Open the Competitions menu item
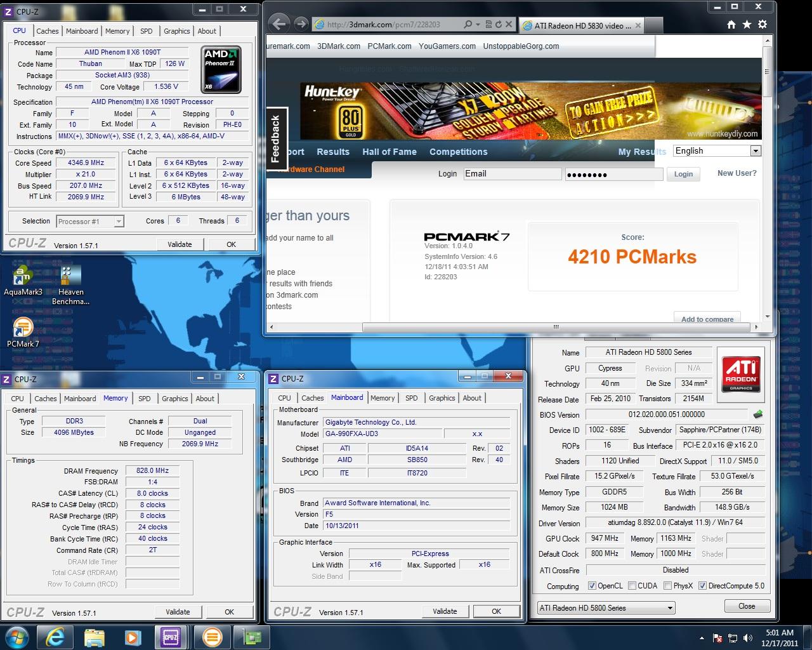The width and height of the screenshot is (812, 650). tap(458, 152)
